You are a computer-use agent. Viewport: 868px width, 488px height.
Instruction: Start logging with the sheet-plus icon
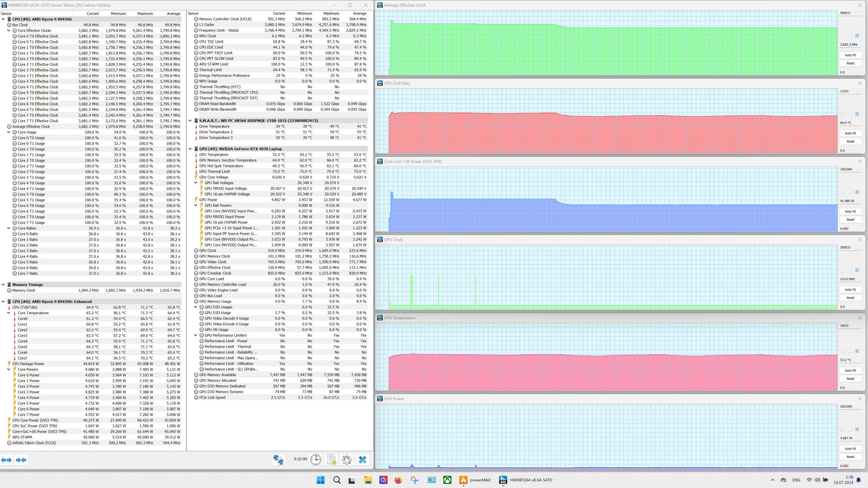(331, 460)
